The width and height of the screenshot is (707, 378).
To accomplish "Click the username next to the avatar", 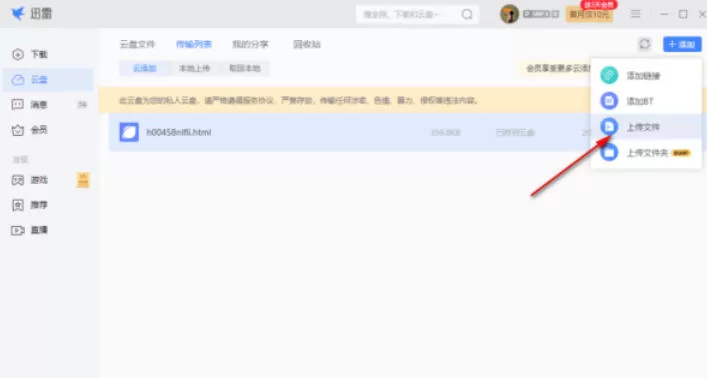I will (x=541, y=14).
